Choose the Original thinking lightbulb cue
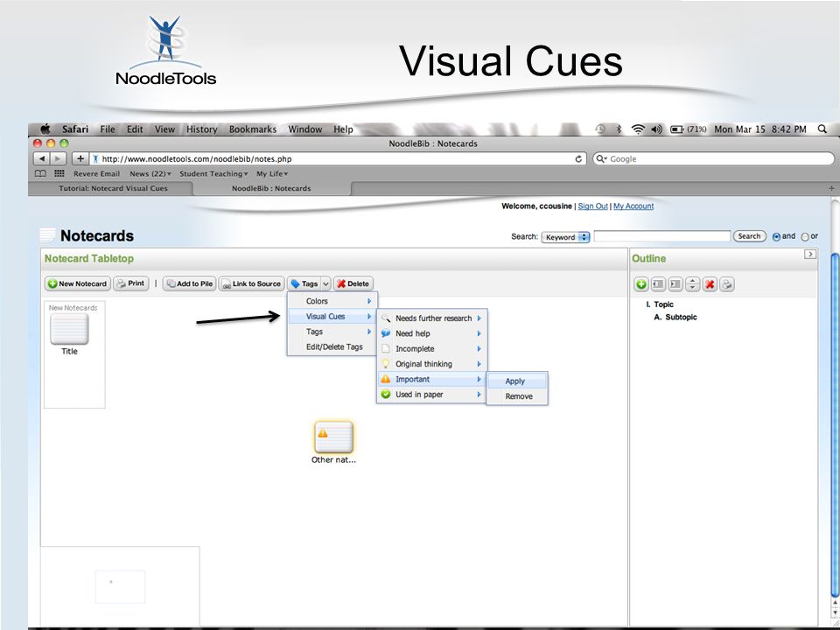Image resolution: width=840 pixels, height=630 pixels. (431, 364)
